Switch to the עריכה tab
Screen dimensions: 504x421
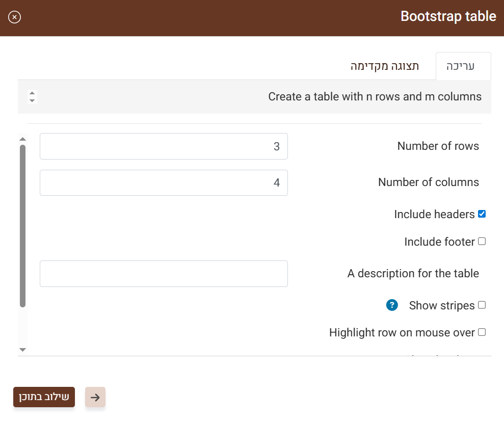pyautogui.click(x=463, y=66)
